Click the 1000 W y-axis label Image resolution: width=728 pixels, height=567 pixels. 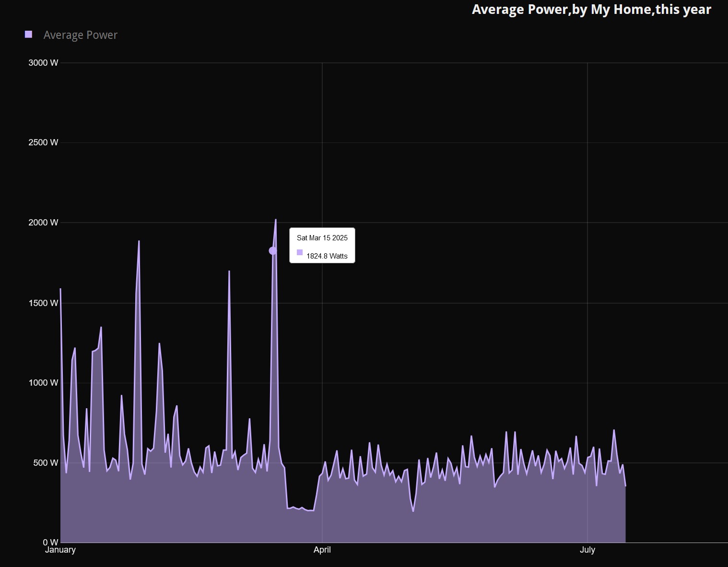(x=43, y=383)
